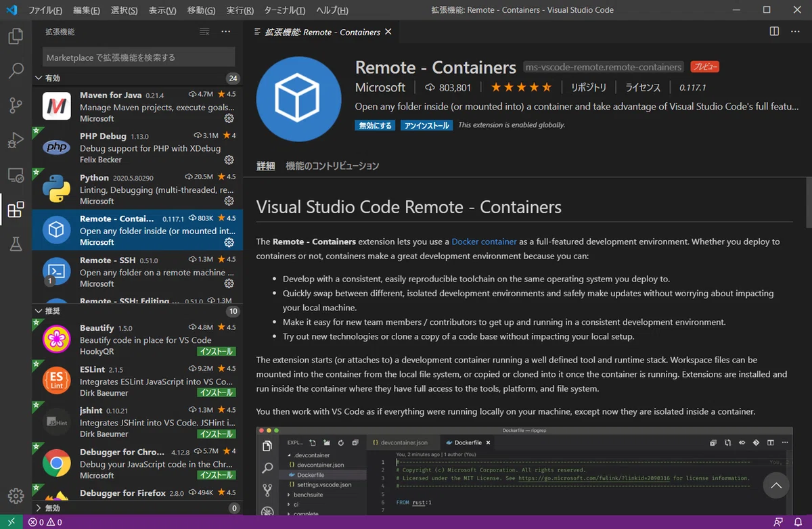
Task: Open the Source Control view
Action: pyautogui.click(x=16, y=105)
